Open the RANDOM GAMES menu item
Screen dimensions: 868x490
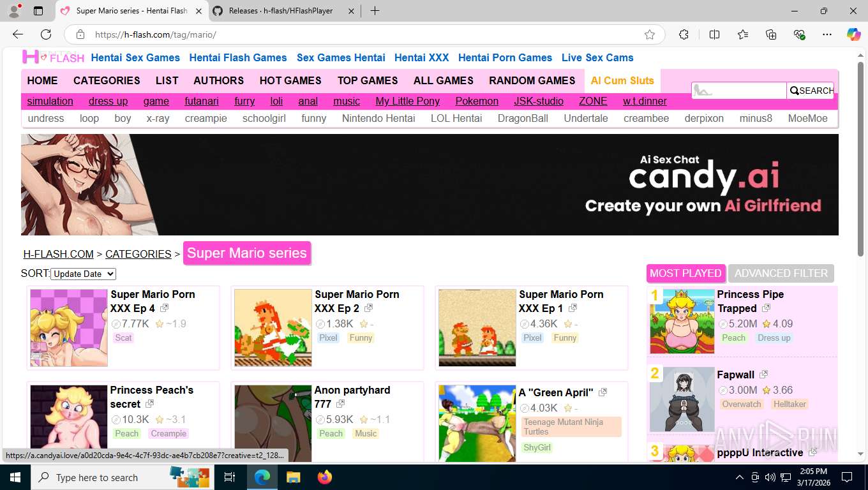pyautogui.click(x=532, y=80)
